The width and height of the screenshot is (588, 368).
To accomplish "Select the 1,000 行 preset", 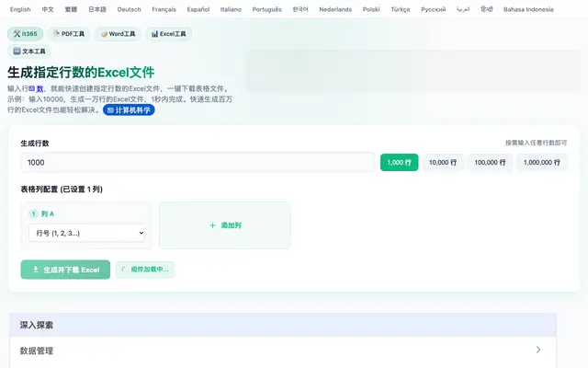I will [399, 163].
